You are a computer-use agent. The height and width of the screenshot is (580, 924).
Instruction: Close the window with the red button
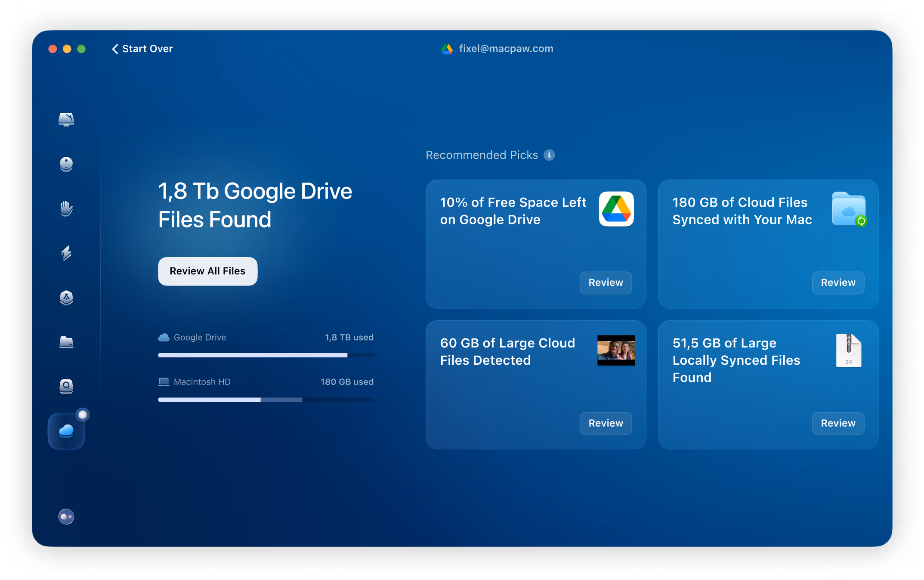(x=53, y=49)
